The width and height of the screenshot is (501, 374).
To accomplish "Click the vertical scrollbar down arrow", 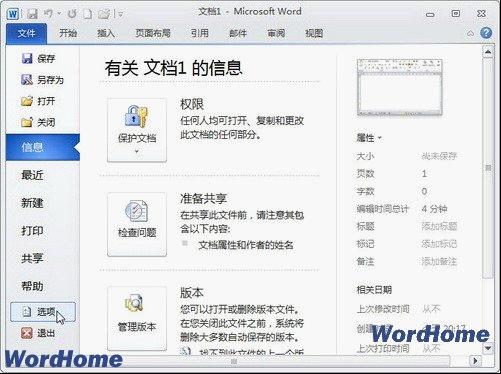I will pos(488,349).
